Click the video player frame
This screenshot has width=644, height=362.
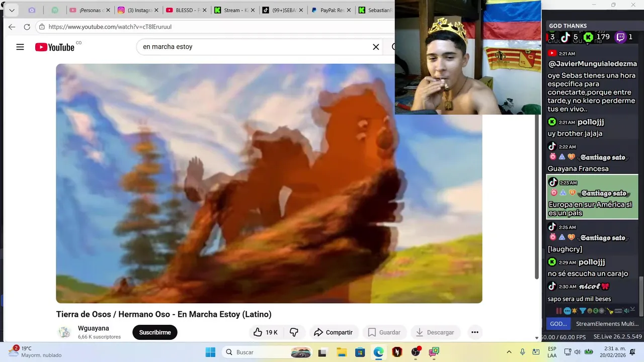pos(269,184)
